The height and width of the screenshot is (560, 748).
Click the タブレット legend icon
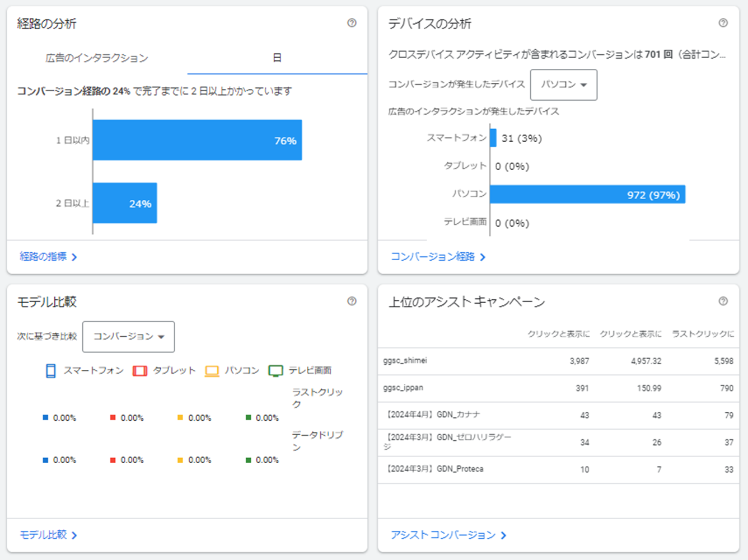coord(140,370)
